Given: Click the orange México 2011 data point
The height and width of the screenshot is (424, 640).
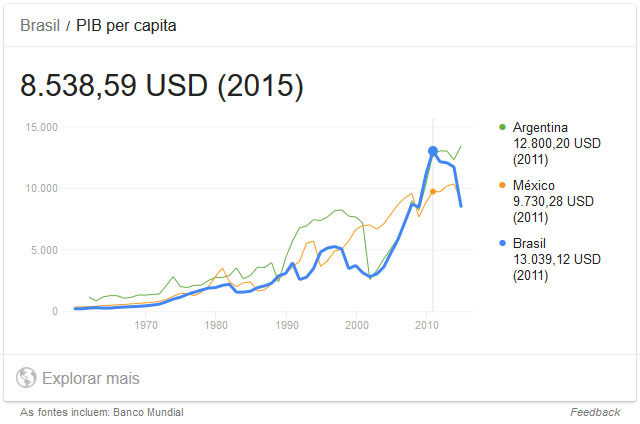Looking at the screenshot, I should 432,191.
